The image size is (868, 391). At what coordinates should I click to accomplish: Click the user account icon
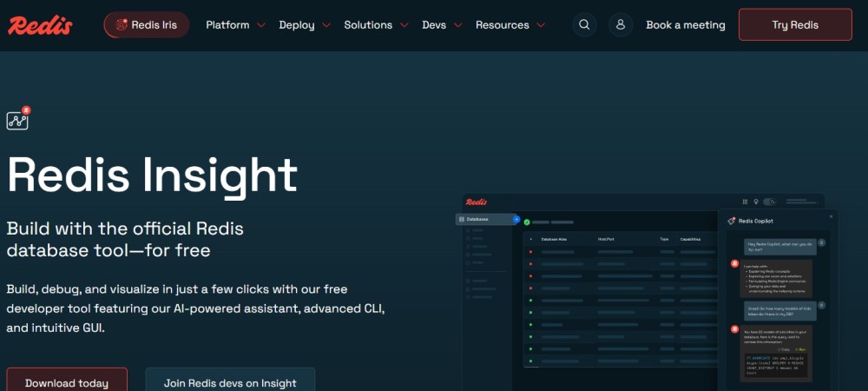[621, 25]
